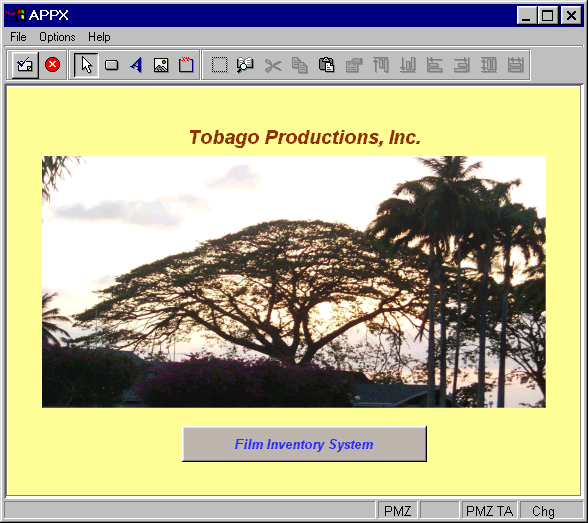The width and height of the screenshot is (588, 523).
Task: Click the make same width icon
Action: [x=516, y=65]
